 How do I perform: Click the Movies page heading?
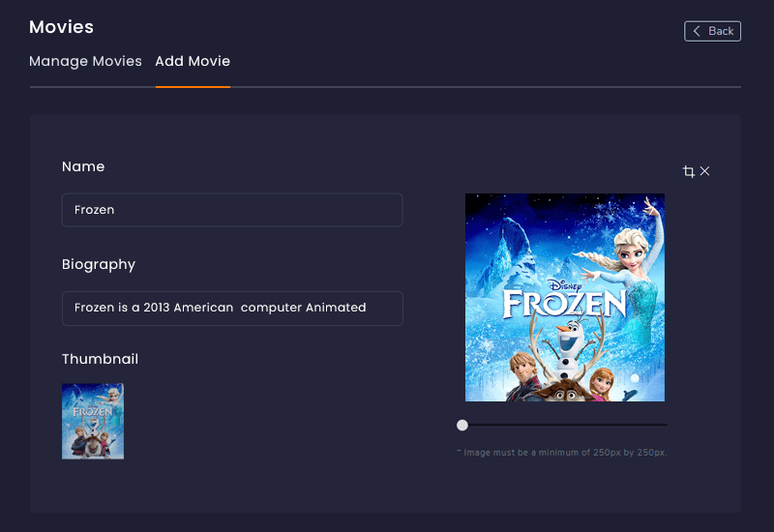pyautogui.click(x=61, y=27)
